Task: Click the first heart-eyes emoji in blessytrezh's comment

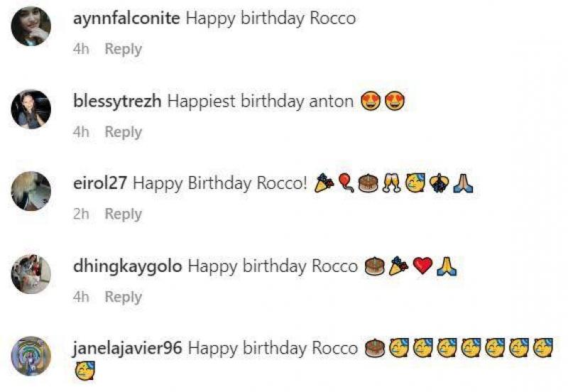Action: [x=370, y=102]
